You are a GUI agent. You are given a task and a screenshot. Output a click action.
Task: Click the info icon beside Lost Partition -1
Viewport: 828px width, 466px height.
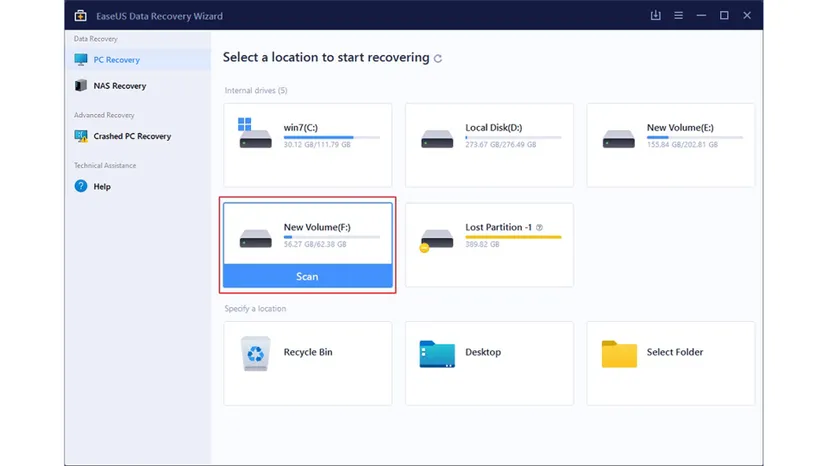[539, 227]
